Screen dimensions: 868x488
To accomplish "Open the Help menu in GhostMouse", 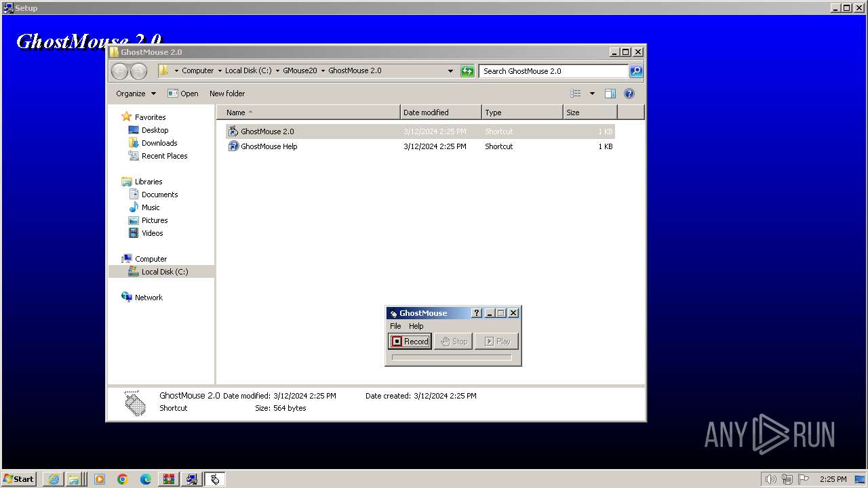I will pos(416,326).
